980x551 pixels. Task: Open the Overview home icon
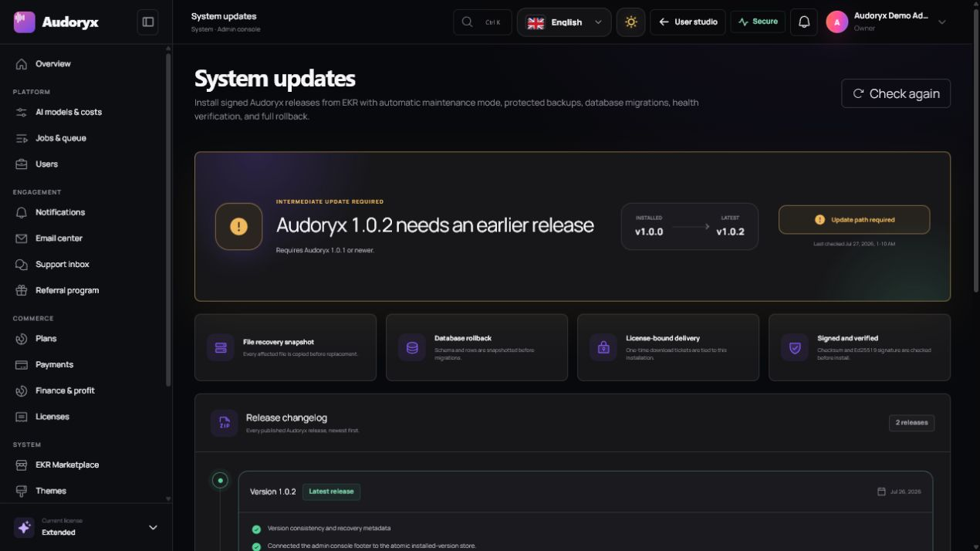22,64
